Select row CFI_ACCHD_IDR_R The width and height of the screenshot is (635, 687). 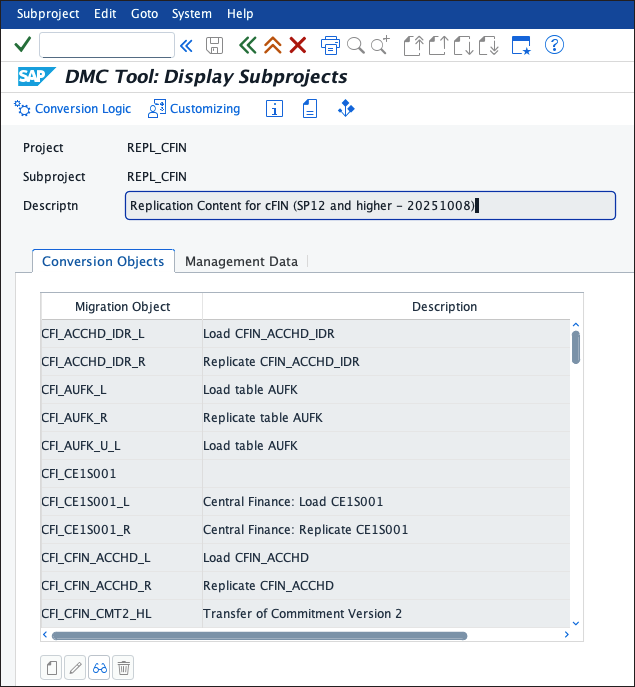(x=305, y=362)
